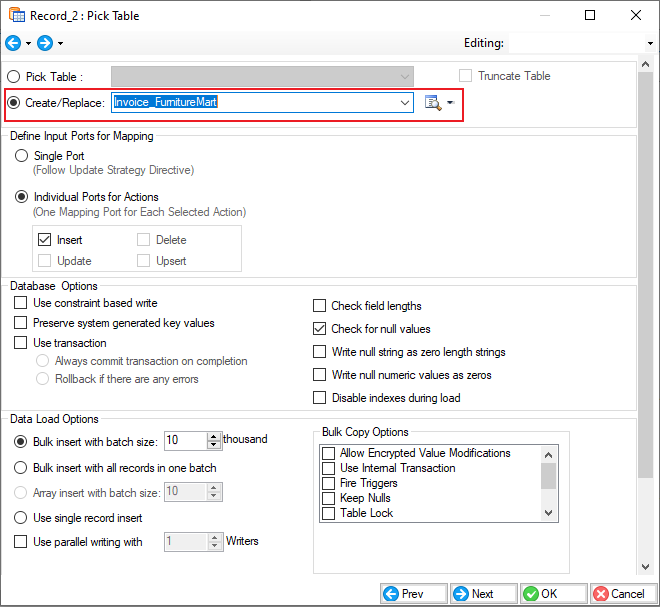Click the table browse icon beside Create/Replace
This screenshot has height=607, width=660.
[x=433, y=102]
